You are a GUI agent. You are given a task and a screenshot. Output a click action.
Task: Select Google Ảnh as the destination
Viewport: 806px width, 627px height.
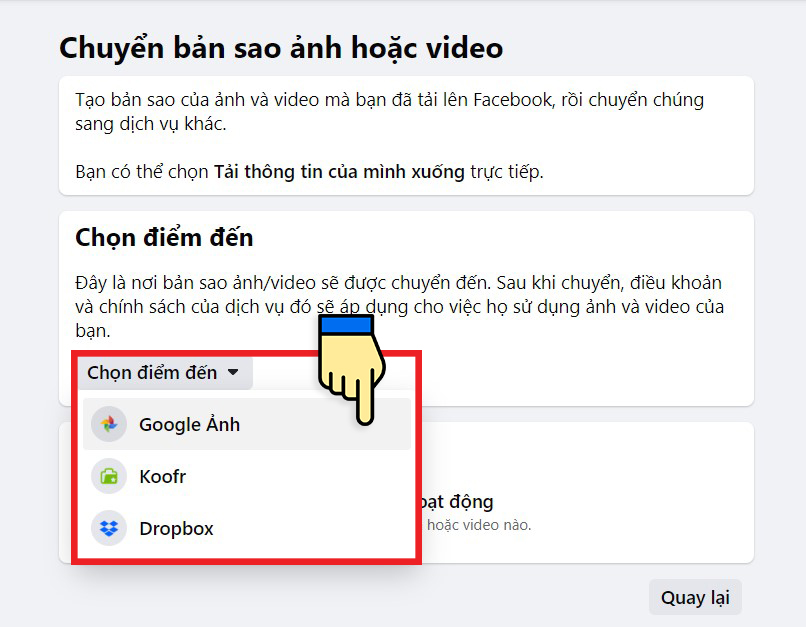[x=190, y=424]
